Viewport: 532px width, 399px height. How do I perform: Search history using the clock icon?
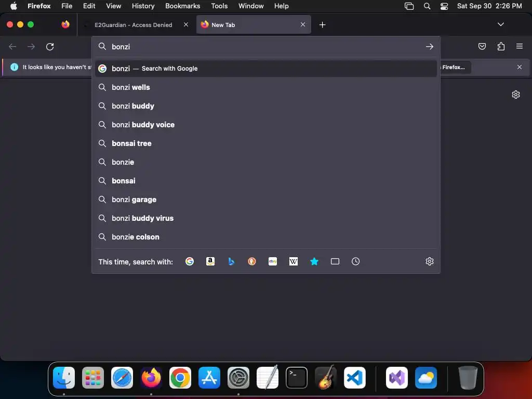pyautogui.click(x=355, y=261)
